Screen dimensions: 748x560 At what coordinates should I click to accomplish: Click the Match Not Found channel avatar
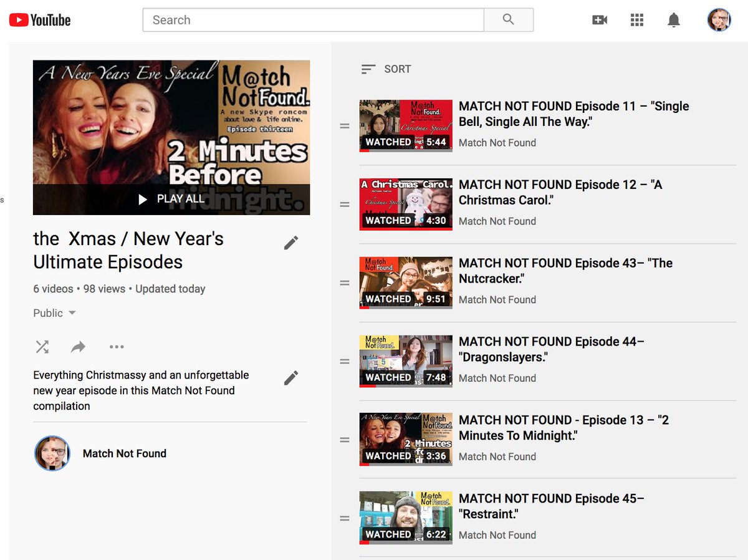(52, 453)
